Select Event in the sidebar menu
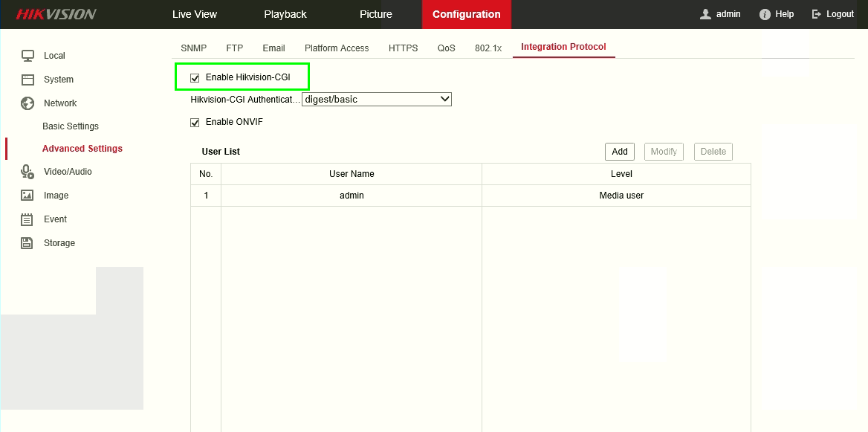868x432 pixels. [x=55, y=219]
